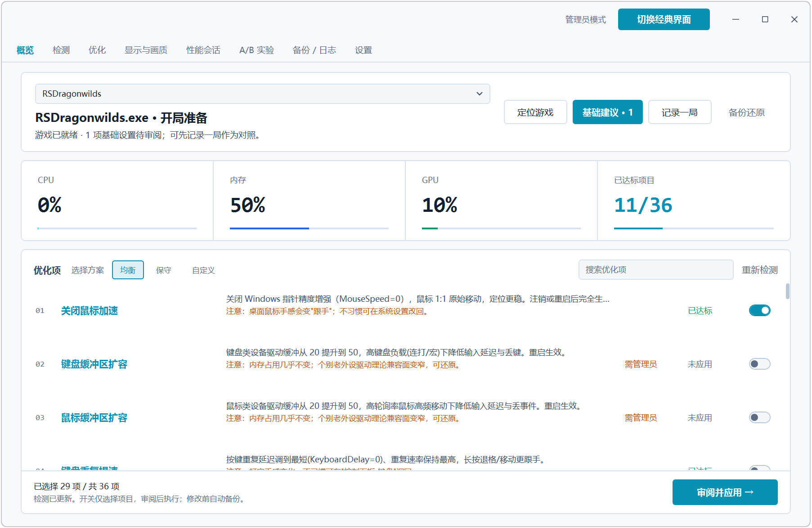This screenshot has width=812, height=528.
Task: Enable the 鼠标缓冲区扩容 toggle
Action: click(760, 417)
